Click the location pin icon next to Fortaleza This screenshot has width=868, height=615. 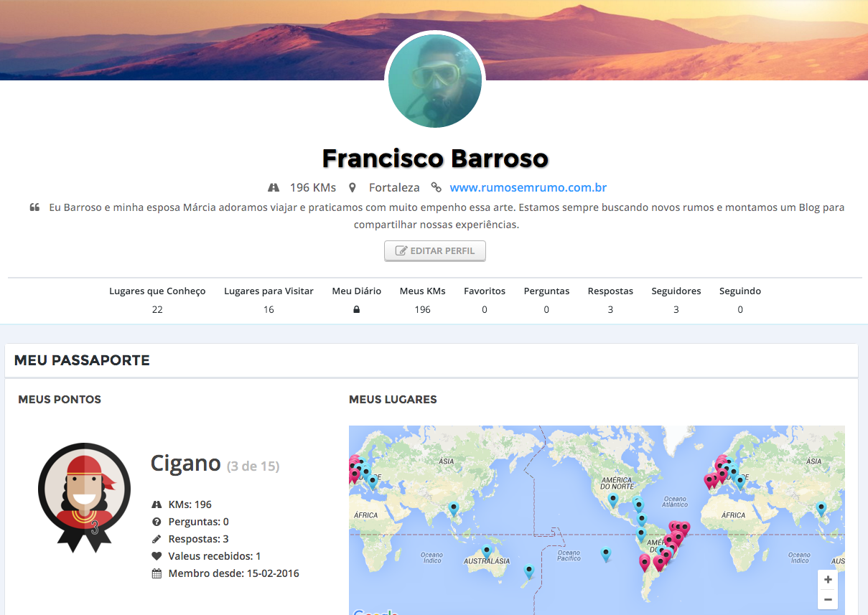[353, 188]
